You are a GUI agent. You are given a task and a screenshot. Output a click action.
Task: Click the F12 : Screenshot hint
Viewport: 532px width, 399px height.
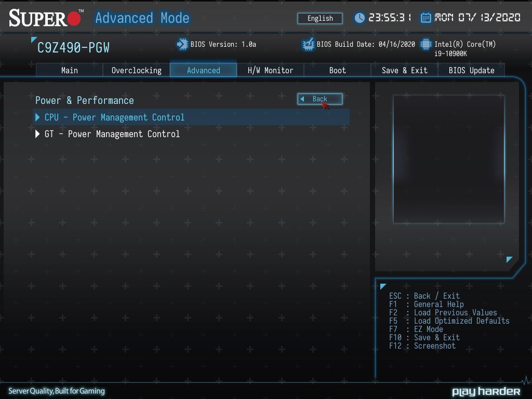click(422, 345)
